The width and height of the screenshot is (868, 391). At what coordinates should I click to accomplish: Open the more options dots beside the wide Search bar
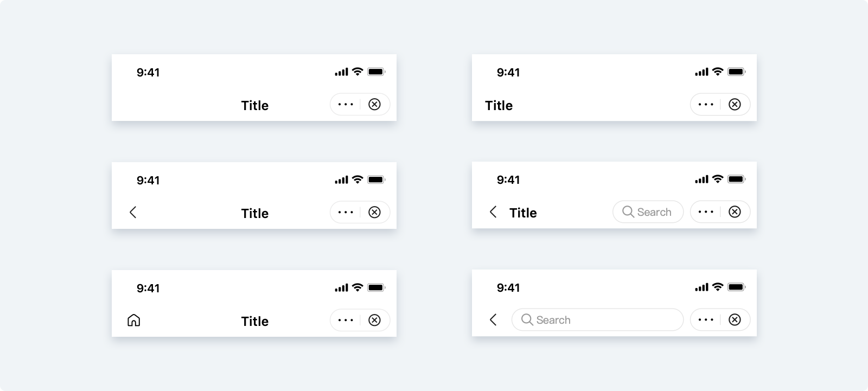coord(706,320)
